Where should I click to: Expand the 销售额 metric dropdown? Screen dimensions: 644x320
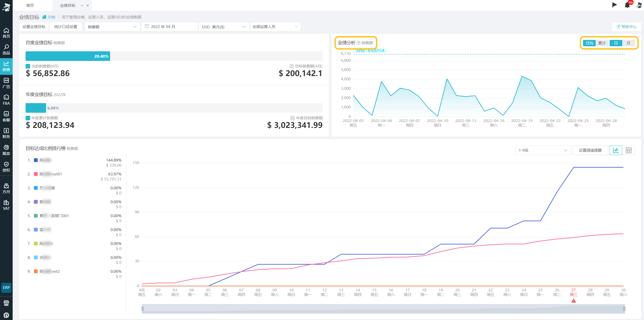[x=112, y=27]
